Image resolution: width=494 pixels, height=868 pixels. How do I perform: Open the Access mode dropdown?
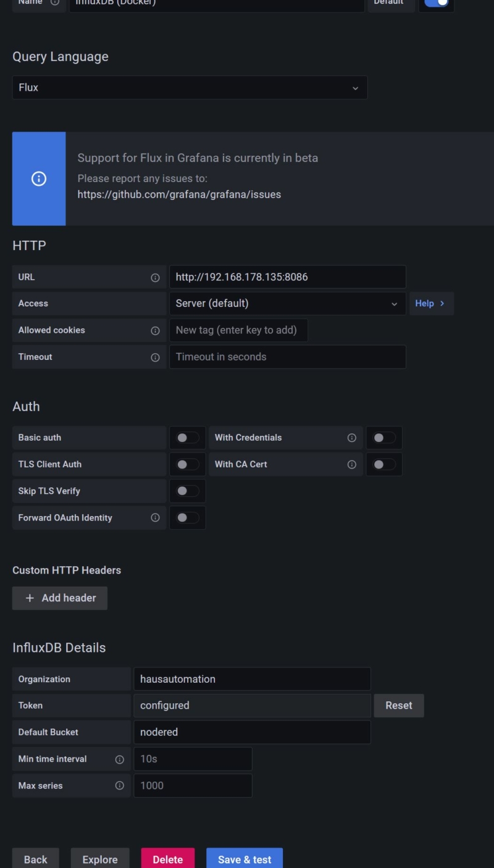[287, 303]
